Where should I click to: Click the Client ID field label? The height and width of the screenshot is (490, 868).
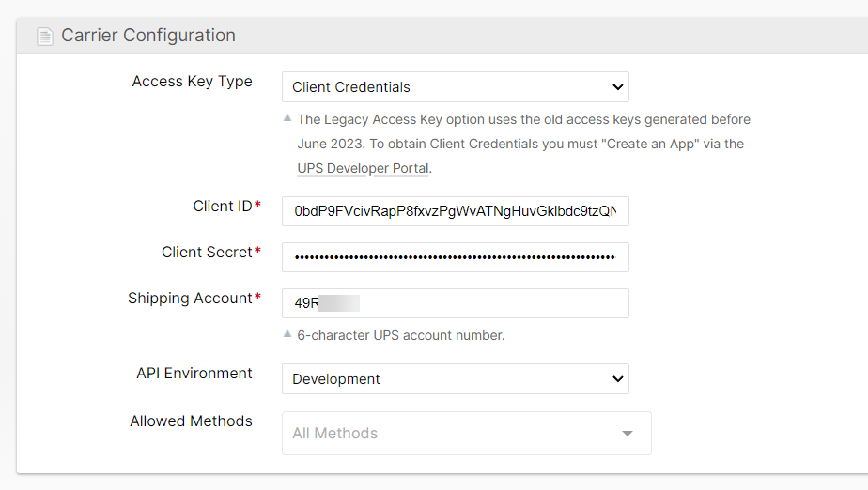pos(223,207)
